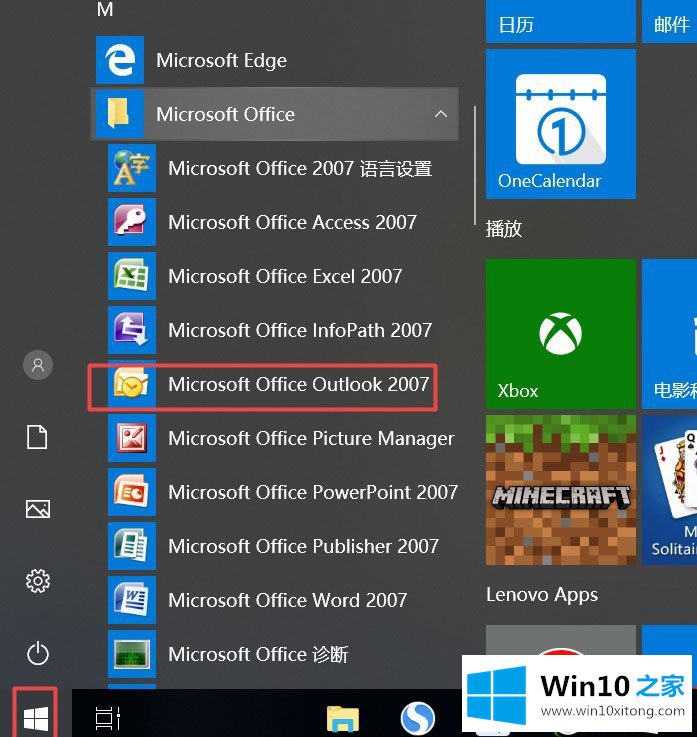Screen dimensions: 697x737
Task: Select "Microsoft Office Outlook 2007" text
Action: pyautogui.click(x=298, y=384)
